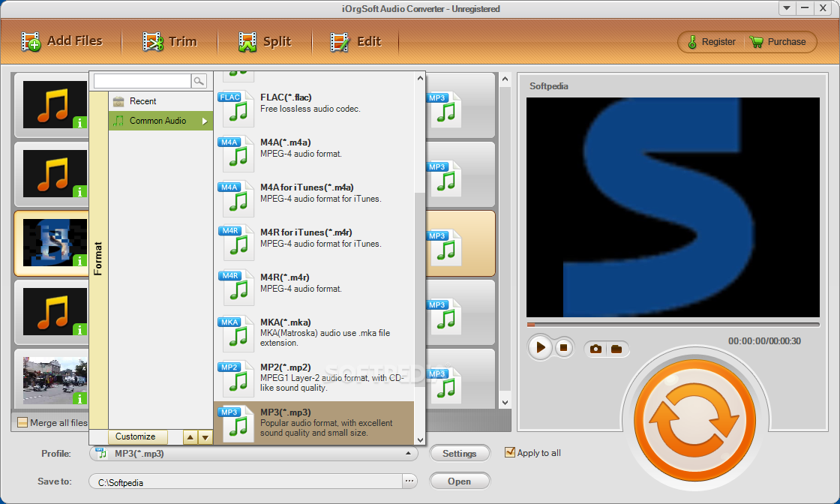Click info icon on street photo thumbnail
The image size is (840, 504).
(x=79, y=398)
